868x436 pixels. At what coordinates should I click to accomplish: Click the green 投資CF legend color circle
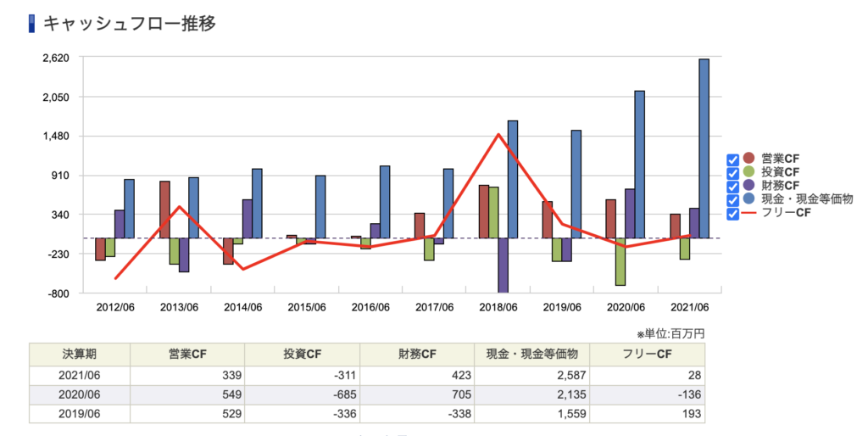tap(749, 171)
